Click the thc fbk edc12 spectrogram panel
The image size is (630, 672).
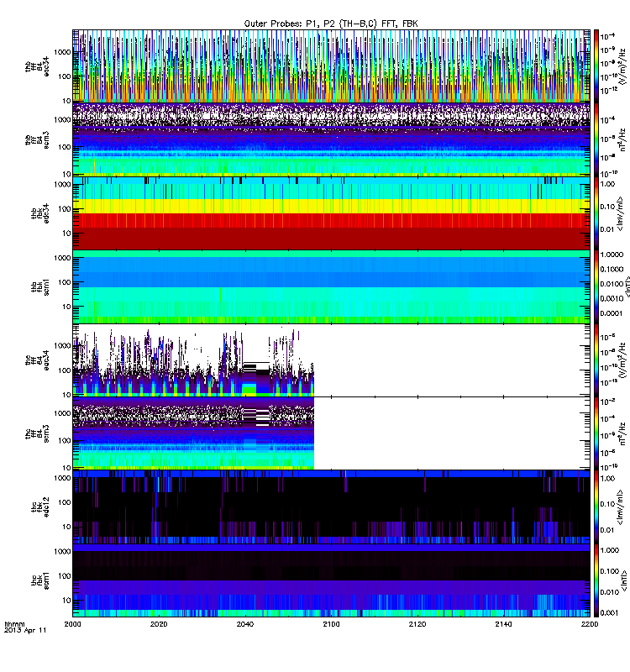331,507
